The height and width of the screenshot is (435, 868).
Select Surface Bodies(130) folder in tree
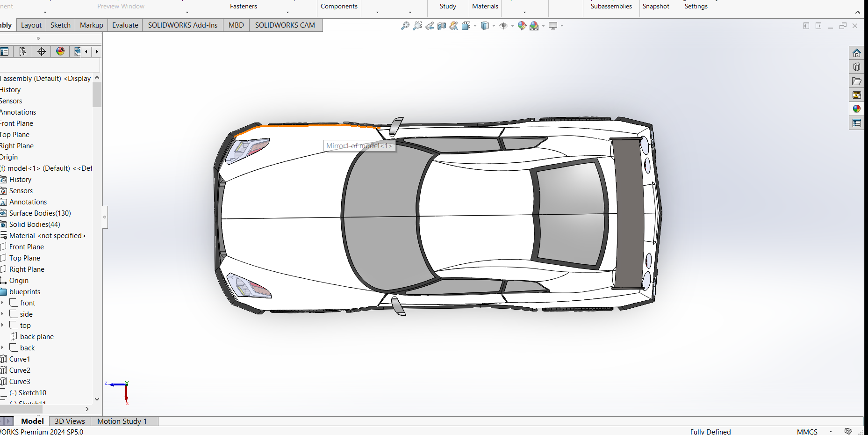coord(40,213)
